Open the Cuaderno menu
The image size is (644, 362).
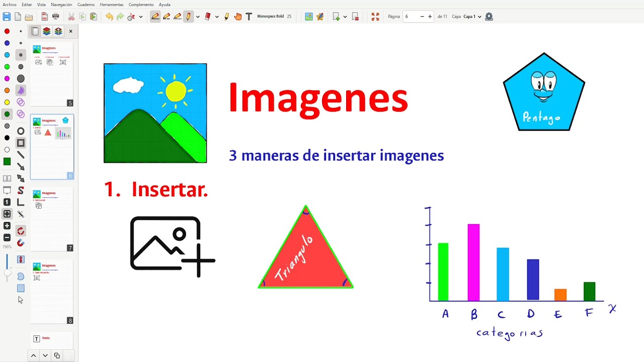(86, 5)
